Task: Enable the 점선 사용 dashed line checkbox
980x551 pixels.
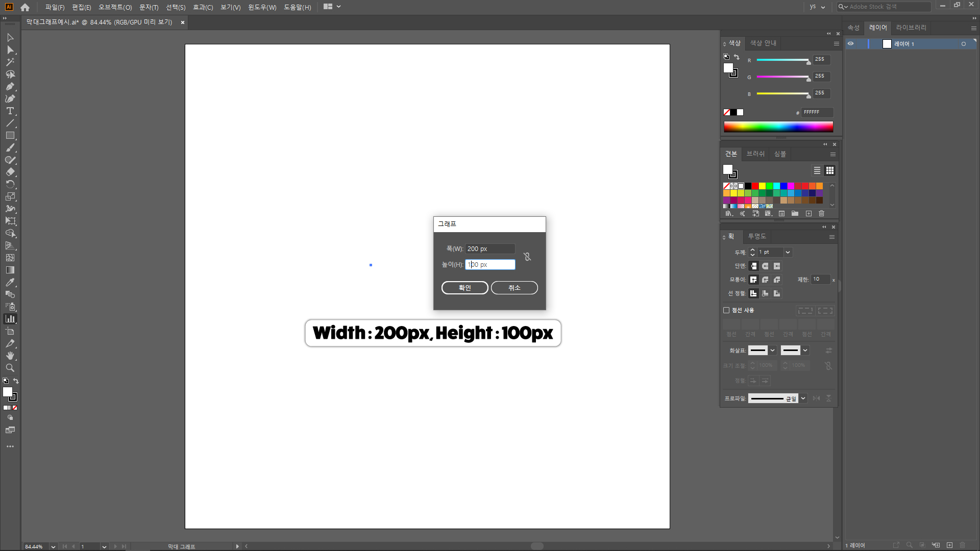Action: click(726, 310)
